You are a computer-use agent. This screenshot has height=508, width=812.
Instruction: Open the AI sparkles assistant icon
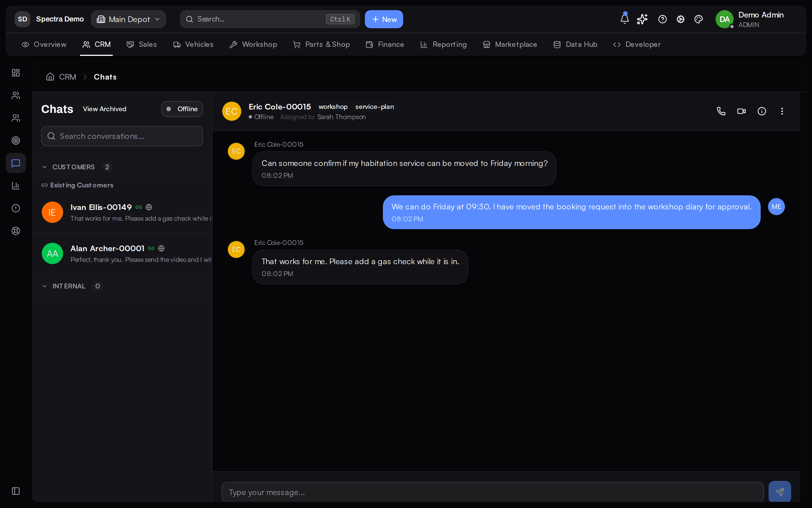click(x=642, y=19)
